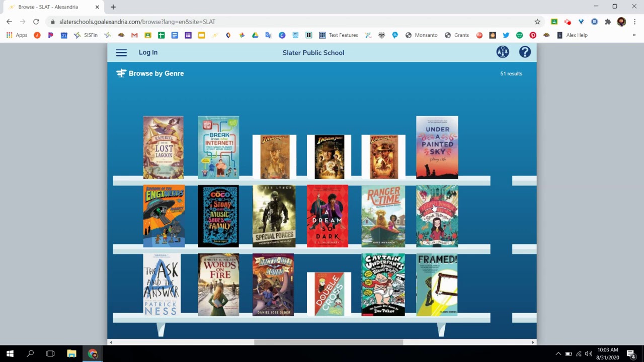Screen dimensions: 644x362
Task: Show more bookmarks with the chevron
Action: pos(634,35)
